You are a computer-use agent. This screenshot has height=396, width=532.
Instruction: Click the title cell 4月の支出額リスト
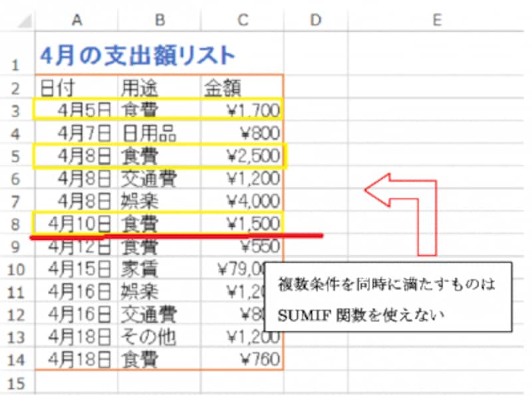[x=138, y=56]
